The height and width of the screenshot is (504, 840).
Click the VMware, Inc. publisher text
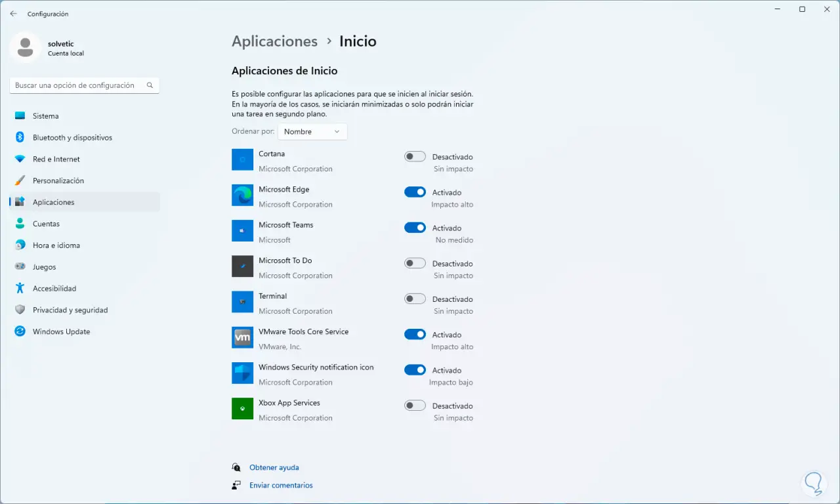(x=280, y=346)
